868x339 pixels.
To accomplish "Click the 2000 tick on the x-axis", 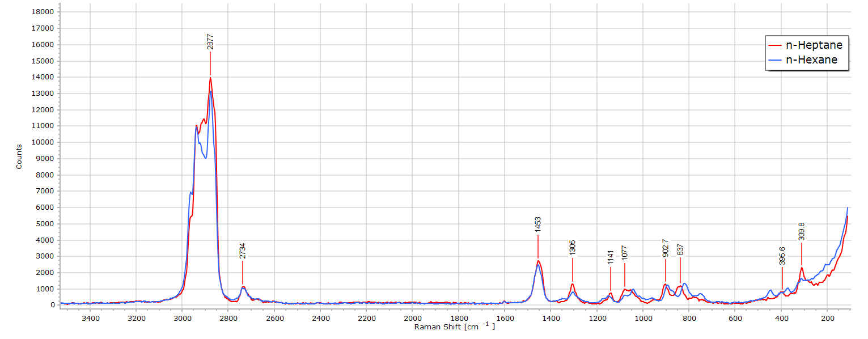I will click(412, 319).
